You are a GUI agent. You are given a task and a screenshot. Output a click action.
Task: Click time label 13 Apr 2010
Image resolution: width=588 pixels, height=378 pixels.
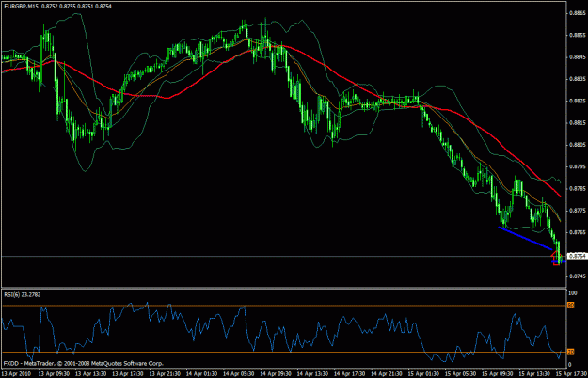(x=16, y=374)
